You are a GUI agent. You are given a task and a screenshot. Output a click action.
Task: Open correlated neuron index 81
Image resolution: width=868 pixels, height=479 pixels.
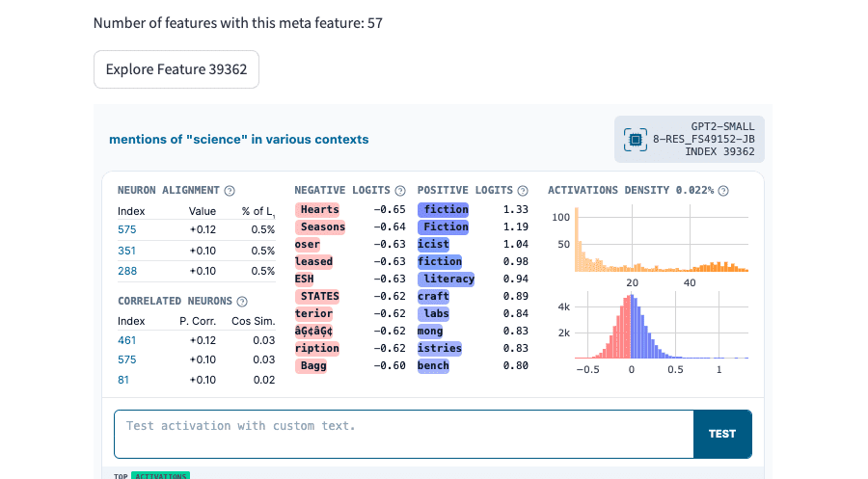tap(122, 380)
